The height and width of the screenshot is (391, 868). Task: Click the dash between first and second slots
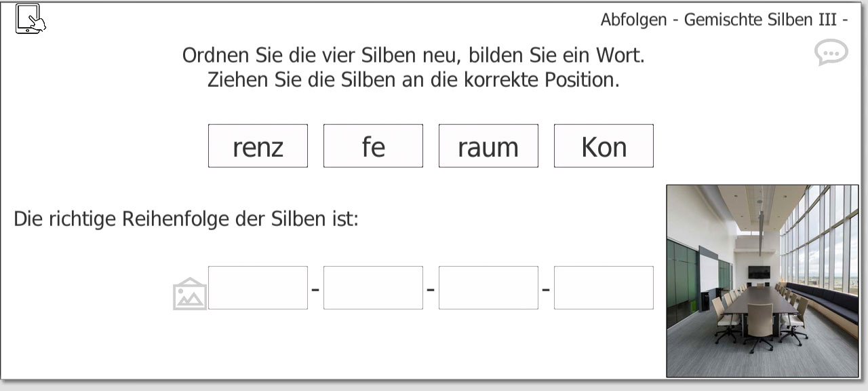coord(315,290)
